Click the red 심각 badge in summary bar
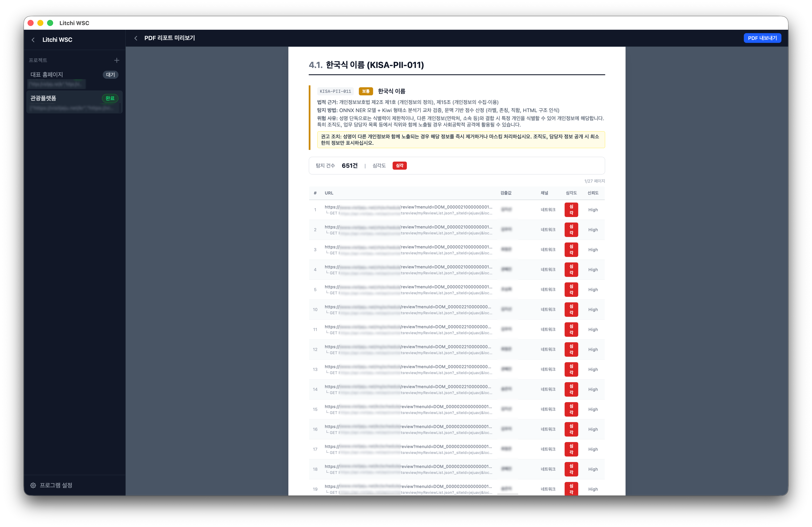812x527 pixels. (399, 165)
